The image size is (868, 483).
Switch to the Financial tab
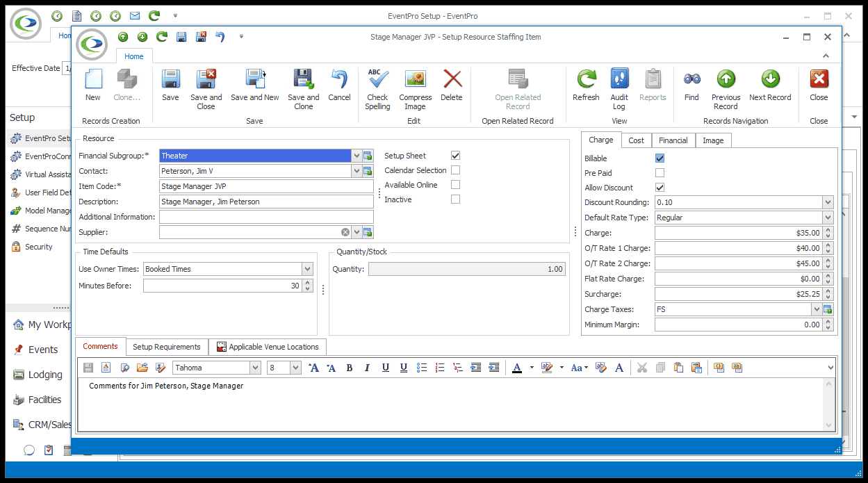coord(673,140)
